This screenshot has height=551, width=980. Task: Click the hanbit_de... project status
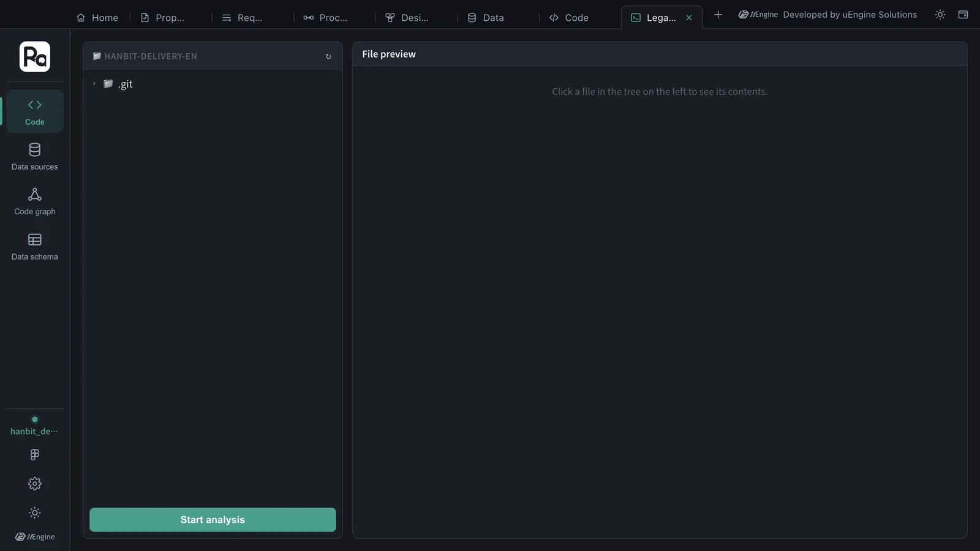point(35,426)
